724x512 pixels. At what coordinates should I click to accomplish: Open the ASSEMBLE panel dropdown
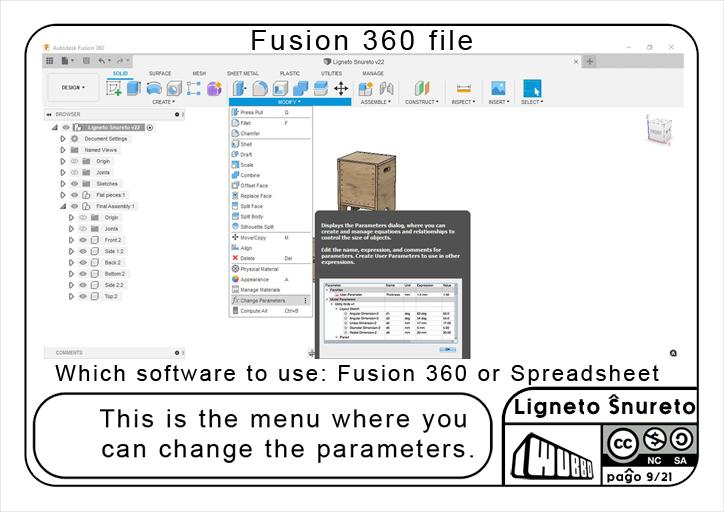click(x=375, y=102)
